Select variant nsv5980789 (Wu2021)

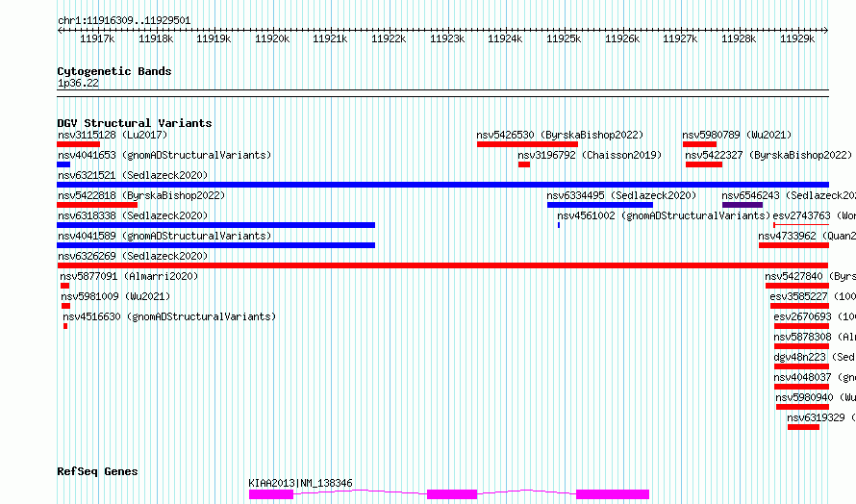737,135
